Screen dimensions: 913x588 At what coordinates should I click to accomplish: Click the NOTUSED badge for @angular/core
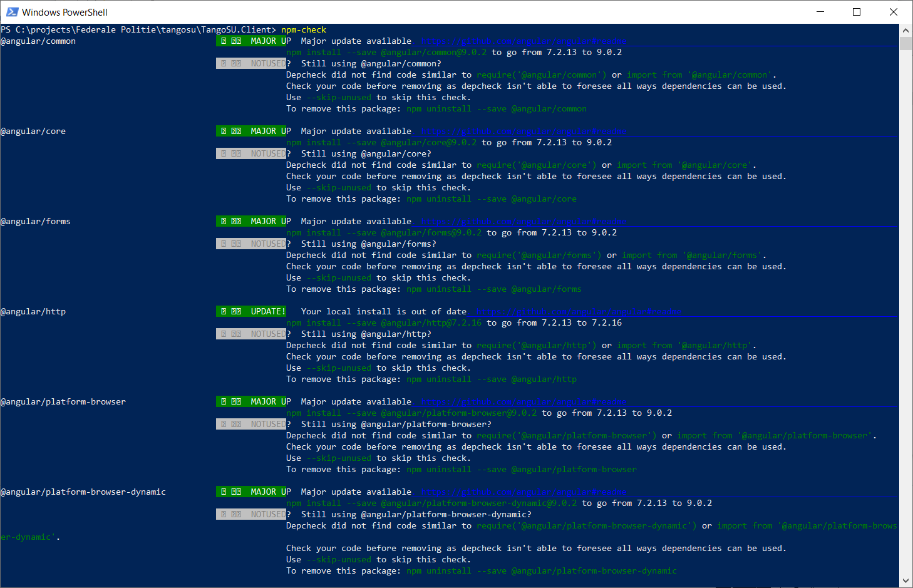[x=251, y=153]
